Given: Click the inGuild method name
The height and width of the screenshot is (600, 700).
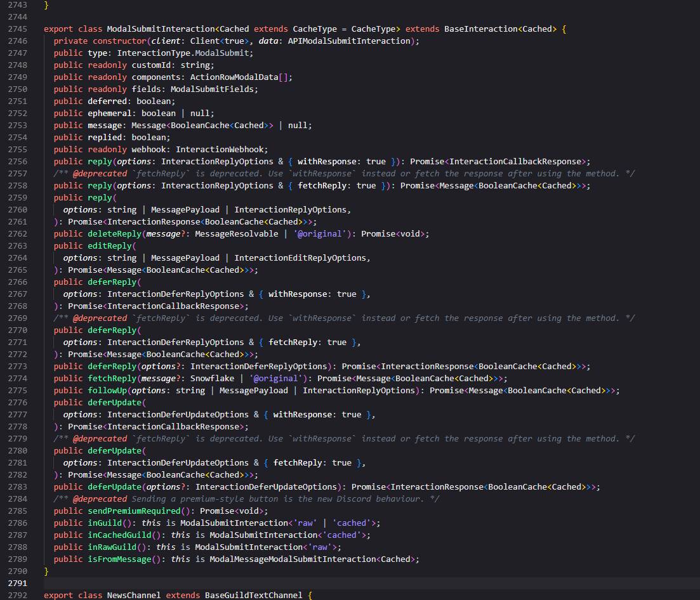Looking at the screenshot, I should tap(105, 523).
